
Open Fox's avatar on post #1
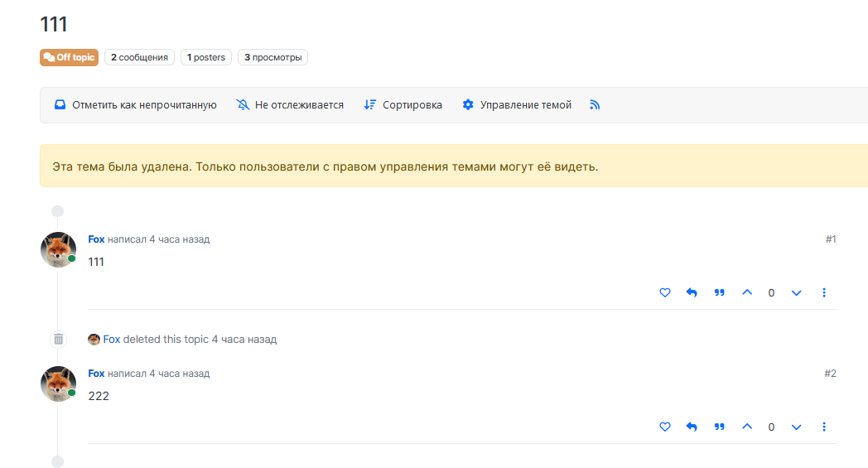click(58, 249)
